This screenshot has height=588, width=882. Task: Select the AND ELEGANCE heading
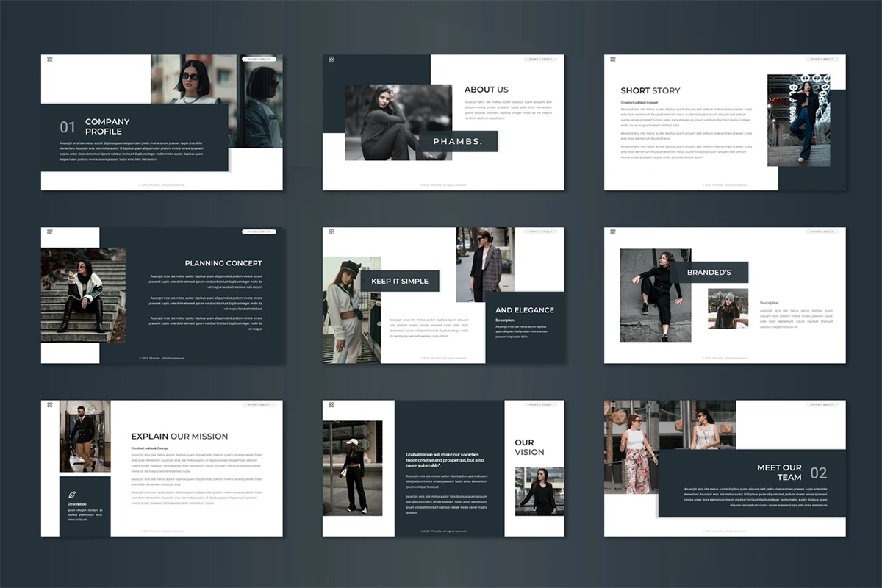tap(524, 310)
